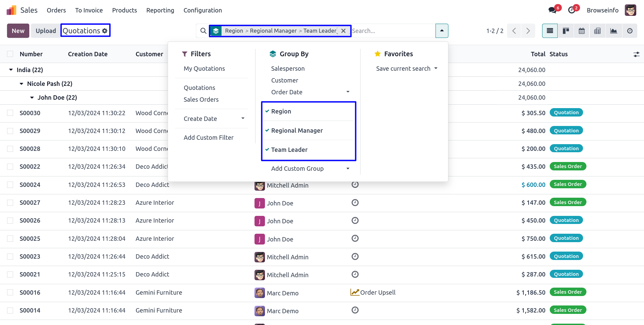
Task: Click the New button
Action: click(x=18, y=31)
